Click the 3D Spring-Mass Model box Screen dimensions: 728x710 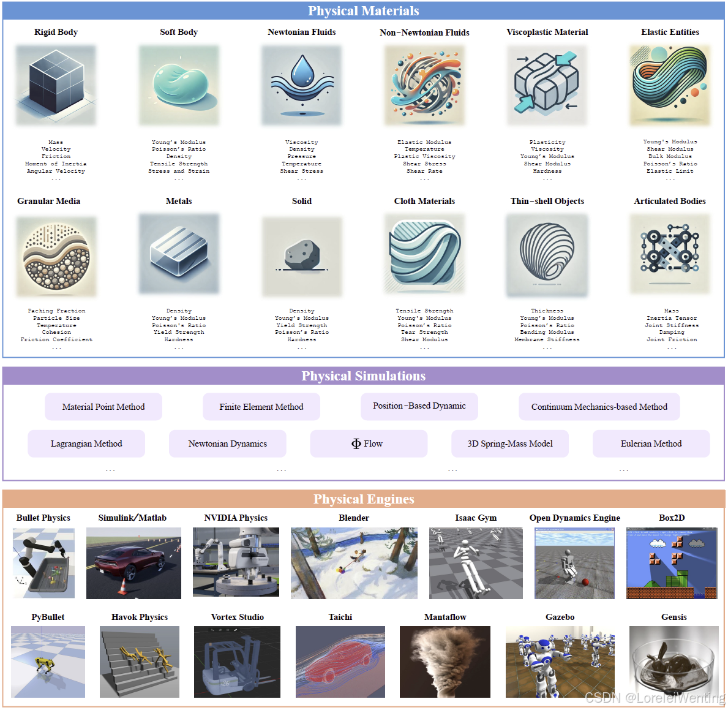[x=510, y=444]
